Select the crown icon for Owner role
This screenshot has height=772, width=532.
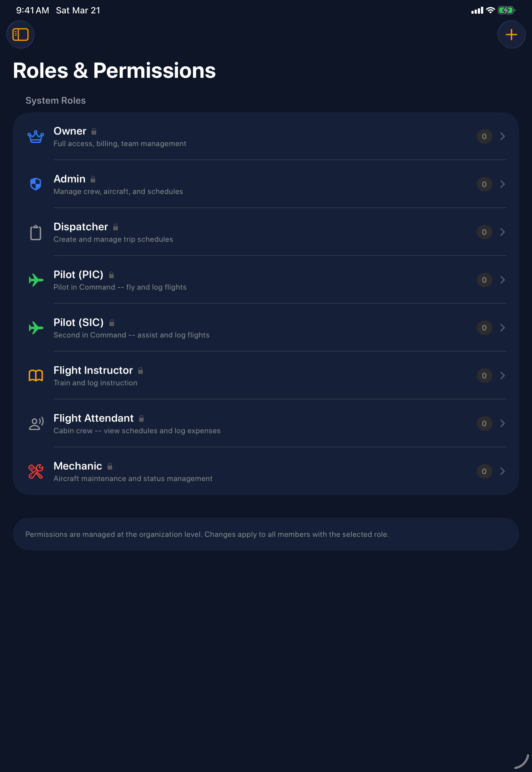click(36, 136)
